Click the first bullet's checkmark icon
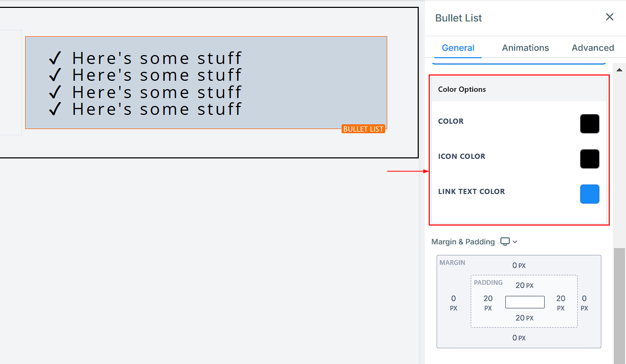626x364 pixels. [55, 57]
